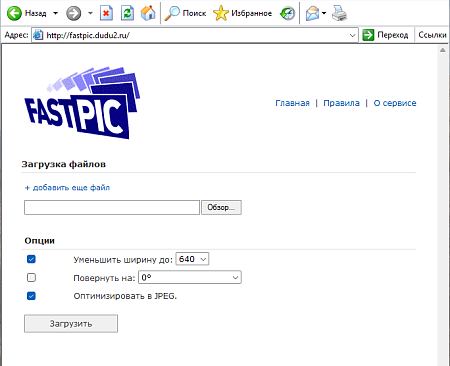Click the Адрес: label
Viewport: 450px width, 366px height.
[x=16, y=35]
